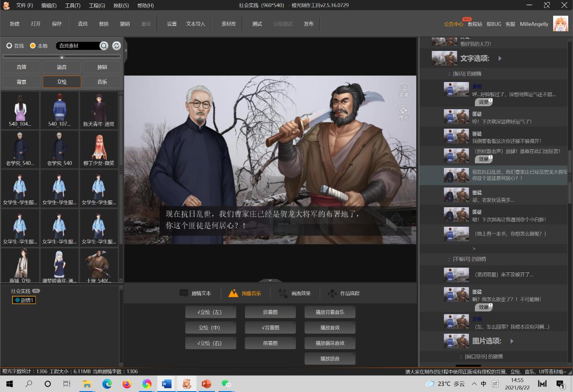
Task: Switch to the 背景 asset category tab
Action: 22,82
